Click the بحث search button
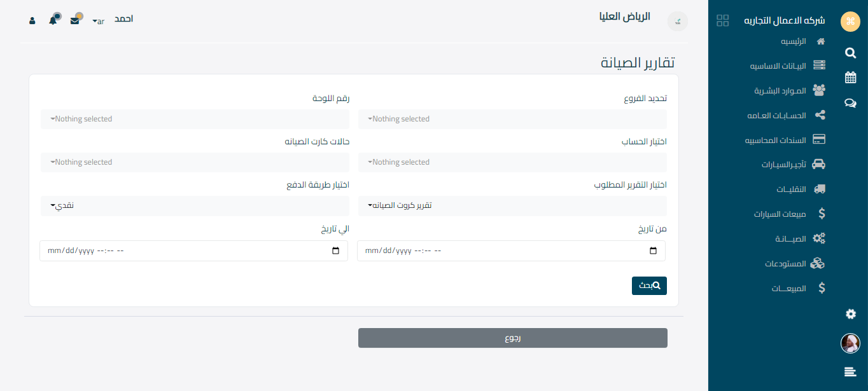The width and height of the screenshot is (868, 391). coord(649,285)
